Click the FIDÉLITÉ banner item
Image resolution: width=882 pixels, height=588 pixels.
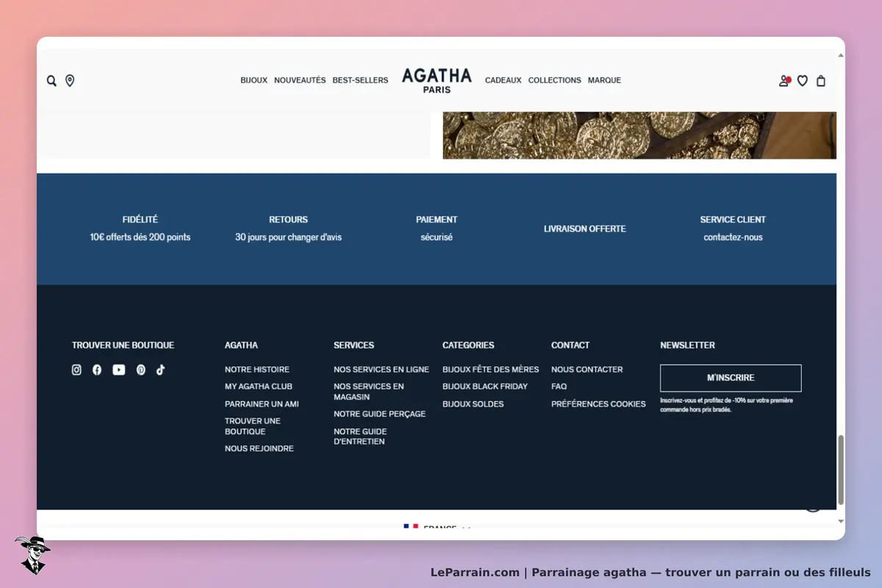pyautogui.click(x=140, y=229)
